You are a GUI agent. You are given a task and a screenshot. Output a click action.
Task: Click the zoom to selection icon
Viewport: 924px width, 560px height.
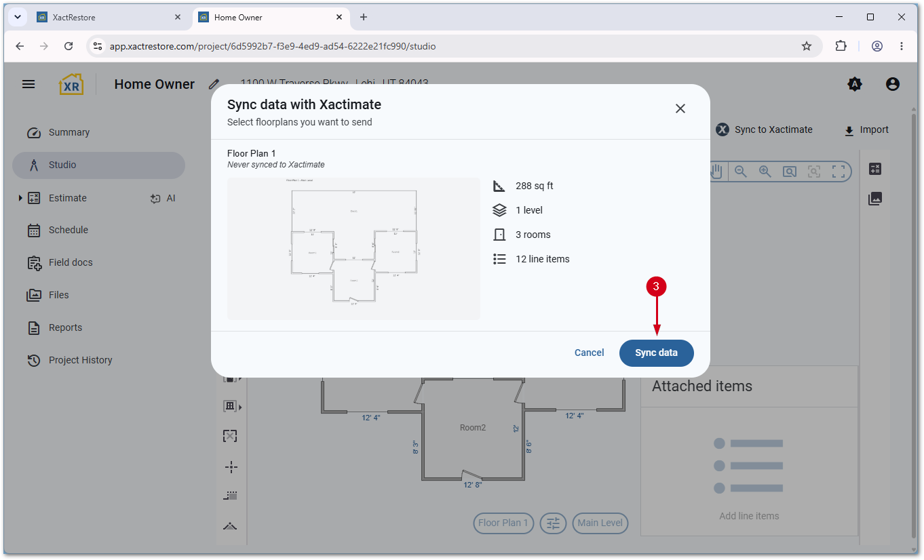click(814, 172)
